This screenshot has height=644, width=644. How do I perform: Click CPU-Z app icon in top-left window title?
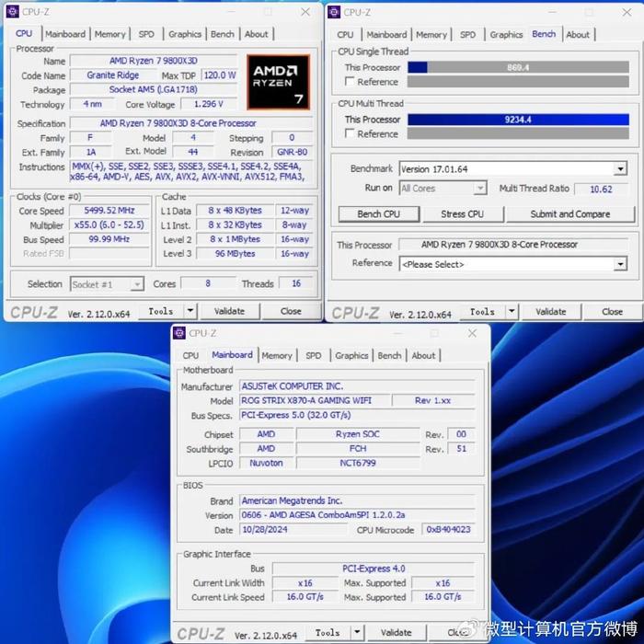coord(13,11)
